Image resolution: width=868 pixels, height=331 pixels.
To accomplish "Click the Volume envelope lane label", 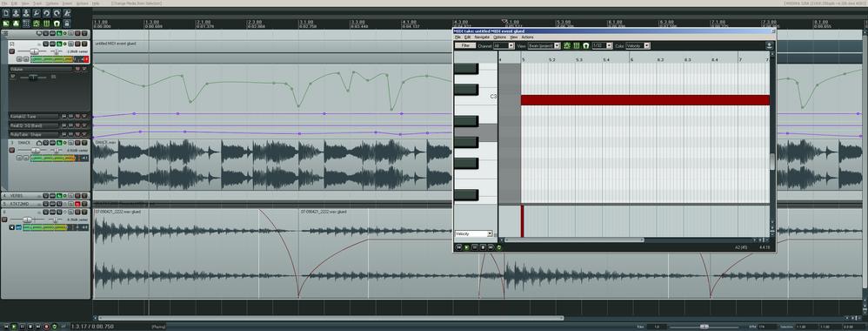I will pos(40,70).
